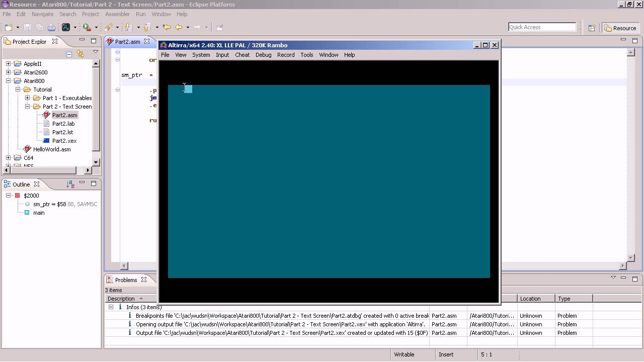
Task: Toggle code folding marker beside sm_ptr line
Action: [x=117, y=90]
